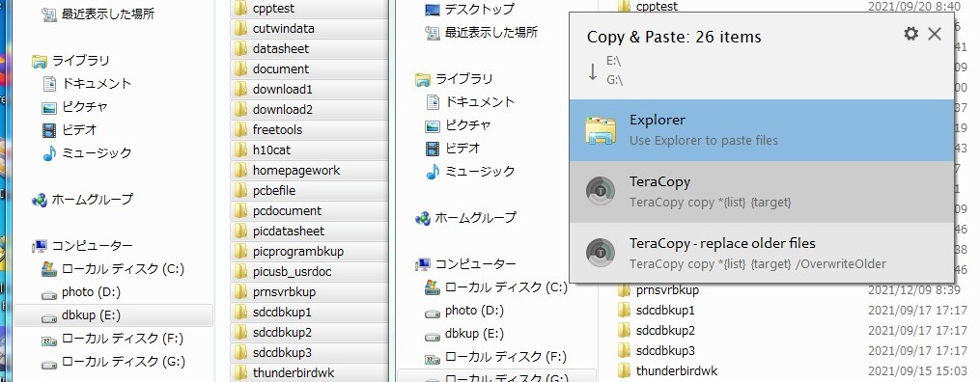The height and width of the screenshot is (382, 980).
Task: Click TeraCopy icon beside 'TeraCopy copy' entry
Action: (601, 192)
